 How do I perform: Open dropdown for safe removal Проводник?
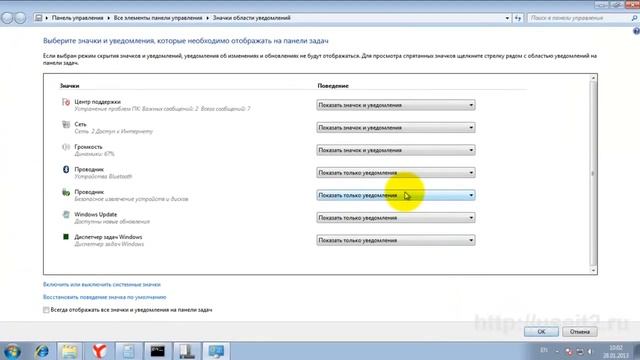(396, 195)
